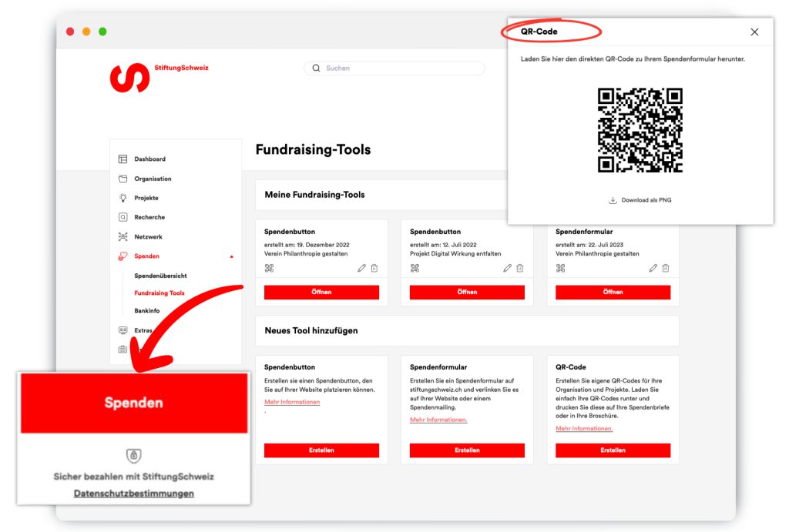Click the trash icon on the December 2022 Spendenbutton card
789x532 pixels.
(x=374, y=268)
